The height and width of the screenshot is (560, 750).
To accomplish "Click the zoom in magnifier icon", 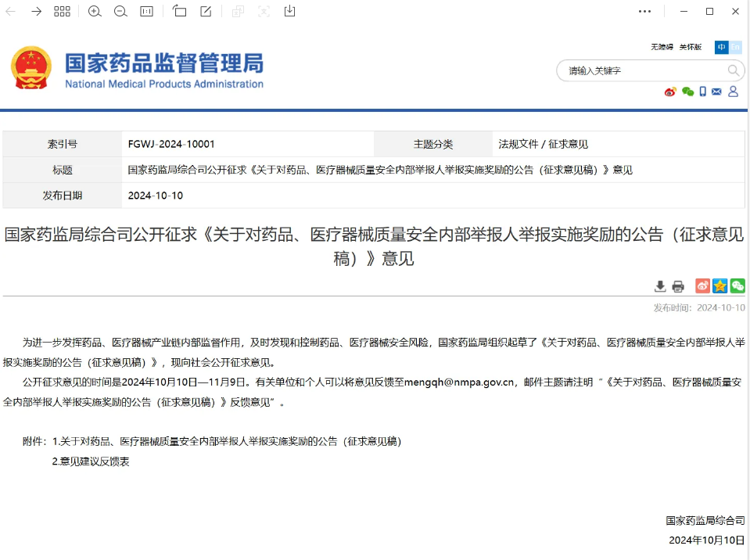I will 95,11.
